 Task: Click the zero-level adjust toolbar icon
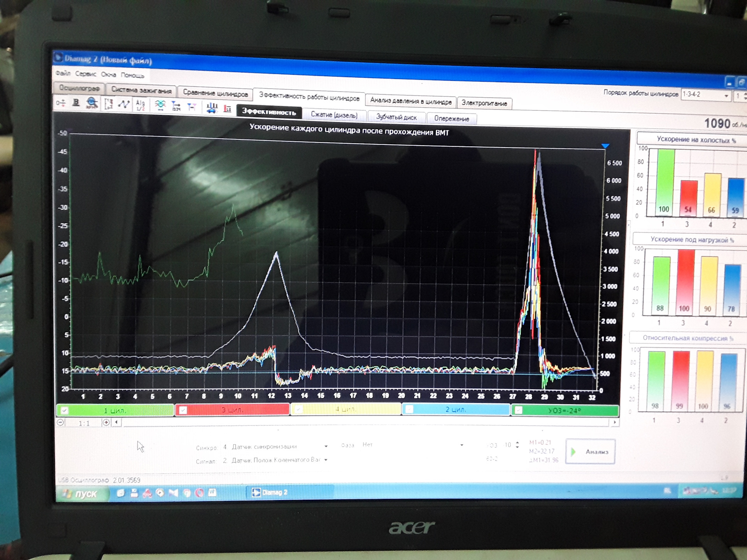61,103
